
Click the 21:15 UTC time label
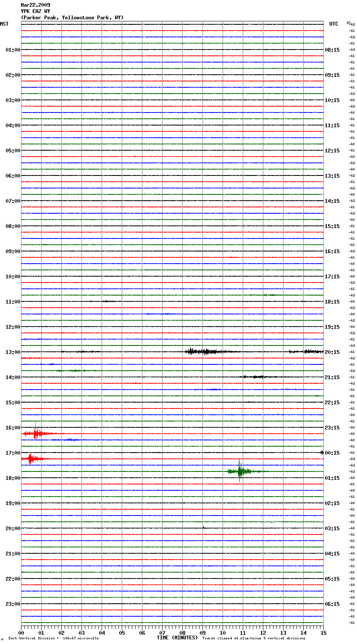pyautogui.click(x=332, y=377)
